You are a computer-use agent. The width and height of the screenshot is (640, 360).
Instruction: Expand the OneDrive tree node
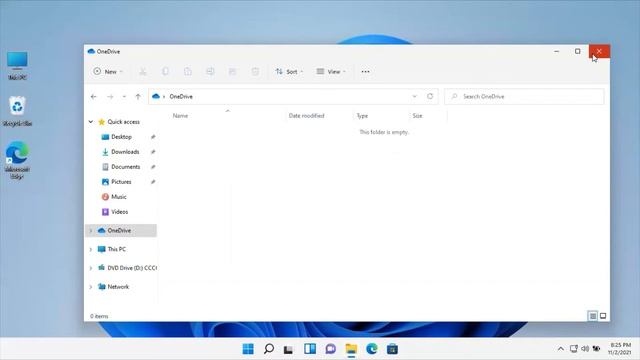coord(91,231)
